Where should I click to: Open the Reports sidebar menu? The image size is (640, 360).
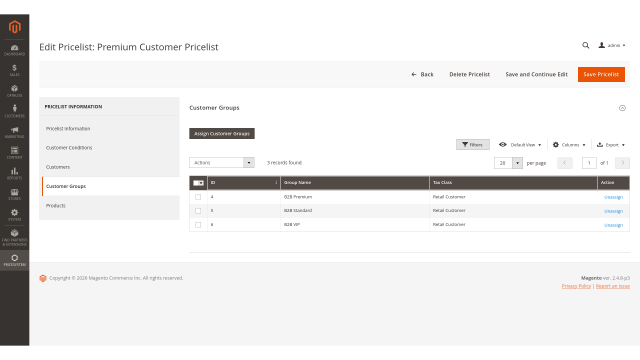pyautogui.click(x=15, y=173)
